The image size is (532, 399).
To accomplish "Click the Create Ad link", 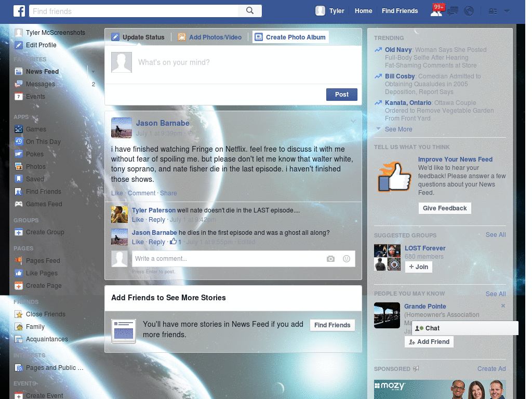I will (x=491, y=369).
